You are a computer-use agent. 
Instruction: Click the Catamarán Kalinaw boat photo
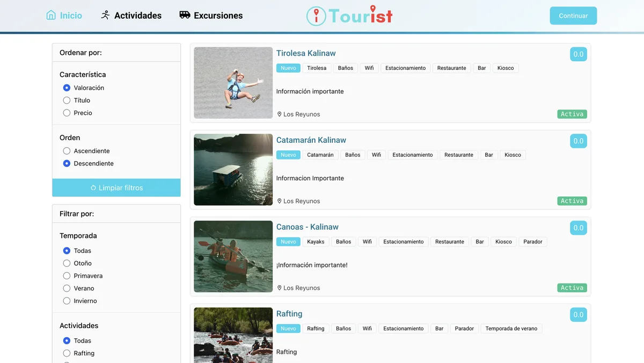click(x=233, y=170)
